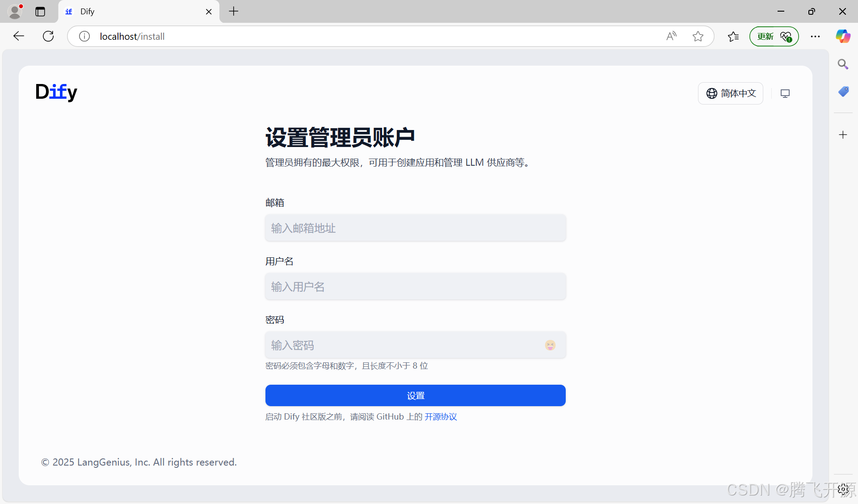This screenshot has width=858, height=504.
Task: Toggle password visibility emoji icon
Action: tap(550, 345)
